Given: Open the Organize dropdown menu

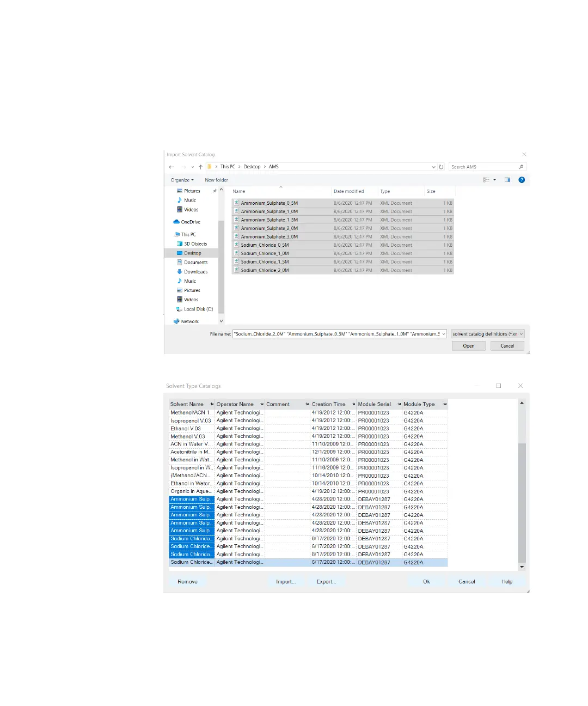Looking at the screenshot, I should coord(182,180).
